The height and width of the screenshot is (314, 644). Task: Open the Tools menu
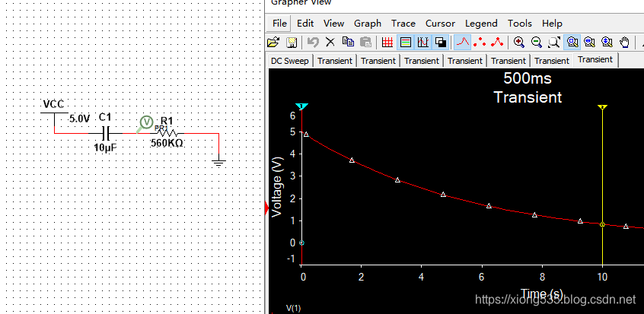point(520,24)
